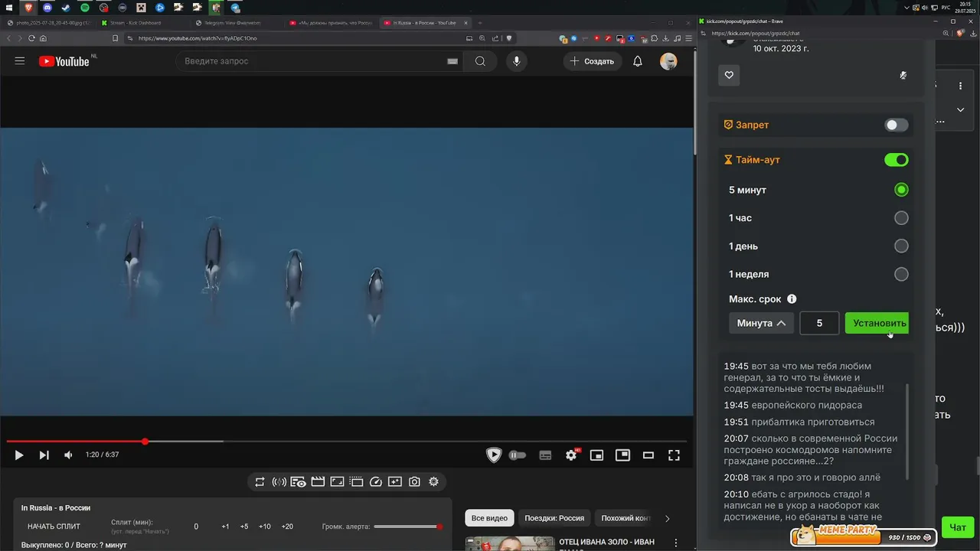This screenshot has width=980, height=551.
Task: Toggle the Запрет ban switch
Action: (x=896, y=125)
